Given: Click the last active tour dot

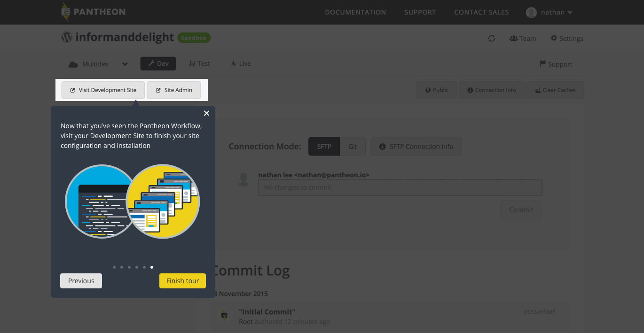Looking at the screenshot, I should click(x=152, y=267).
